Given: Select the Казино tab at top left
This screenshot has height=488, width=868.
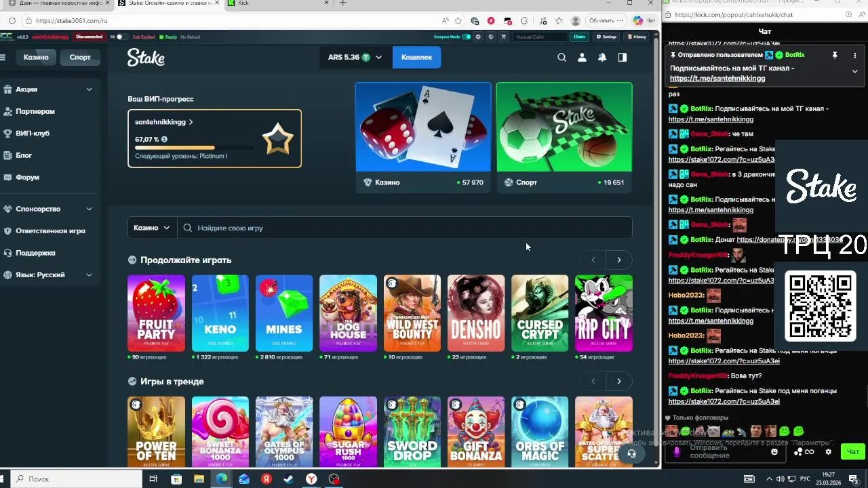Looking at the screenshot, I should click(36, 57).
